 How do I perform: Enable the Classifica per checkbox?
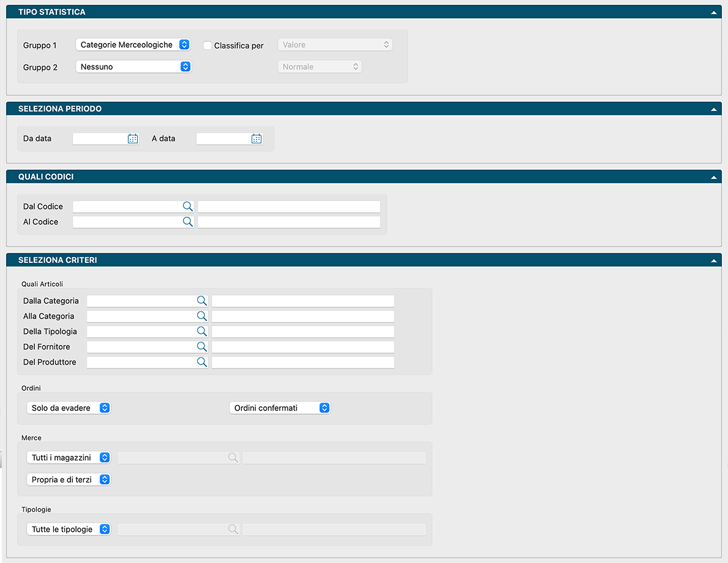(208, 45)
